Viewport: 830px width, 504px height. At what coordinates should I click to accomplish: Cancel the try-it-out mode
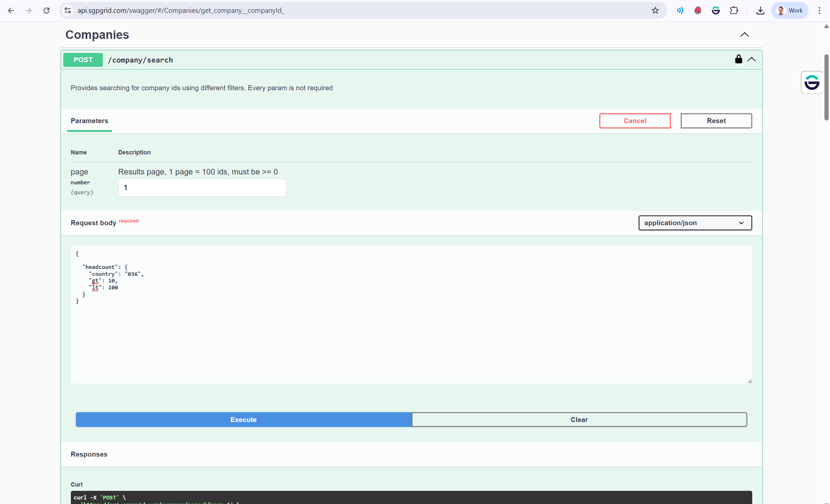(x=635, y=121)
